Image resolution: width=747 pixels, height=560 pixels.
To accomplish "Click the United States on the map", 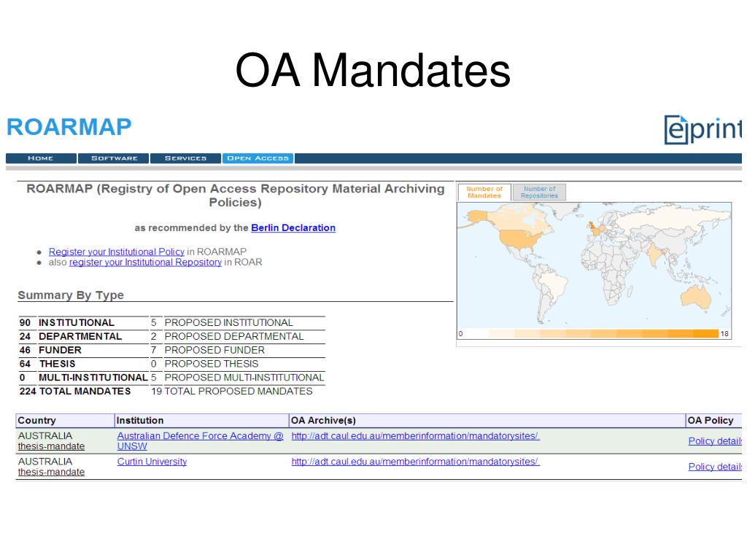I will pos(519,239).
